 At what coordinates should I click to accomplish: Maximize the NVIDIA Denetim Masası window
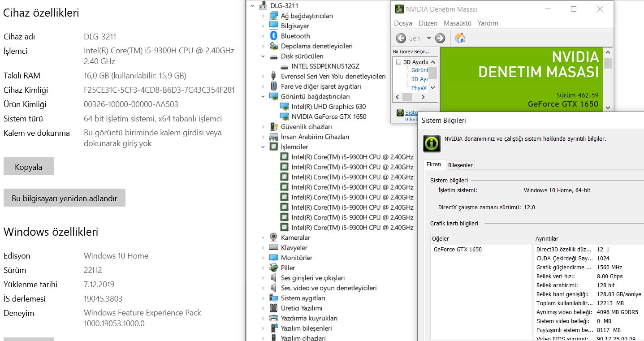[574, 9]
